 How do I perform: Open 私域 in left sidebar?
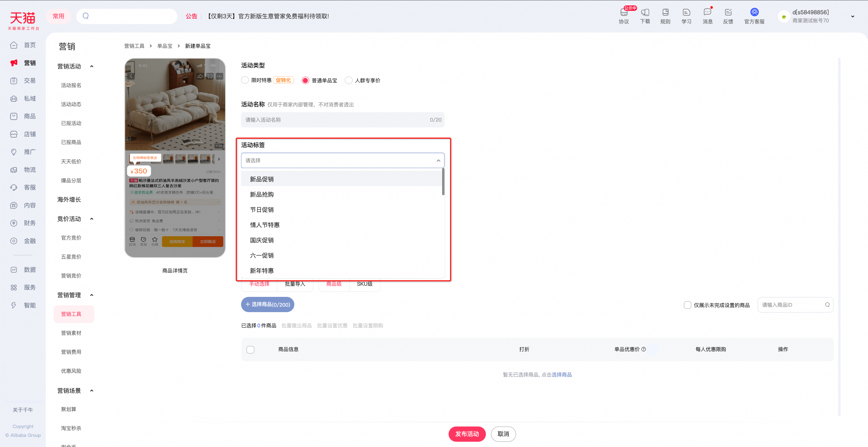[23, 99]
